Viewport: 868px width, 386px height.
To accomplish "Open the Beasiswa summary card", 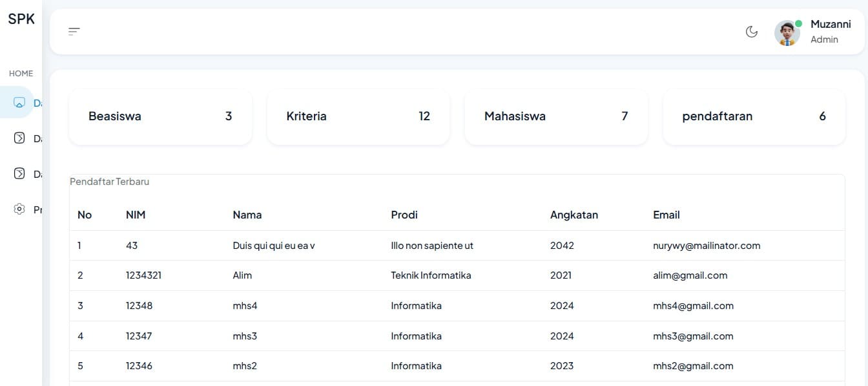I will pos(160,116).
